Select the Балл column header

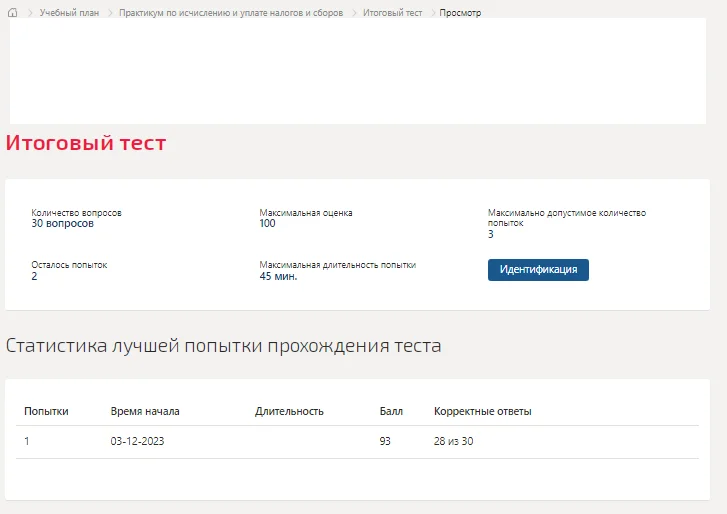point(391,411)
